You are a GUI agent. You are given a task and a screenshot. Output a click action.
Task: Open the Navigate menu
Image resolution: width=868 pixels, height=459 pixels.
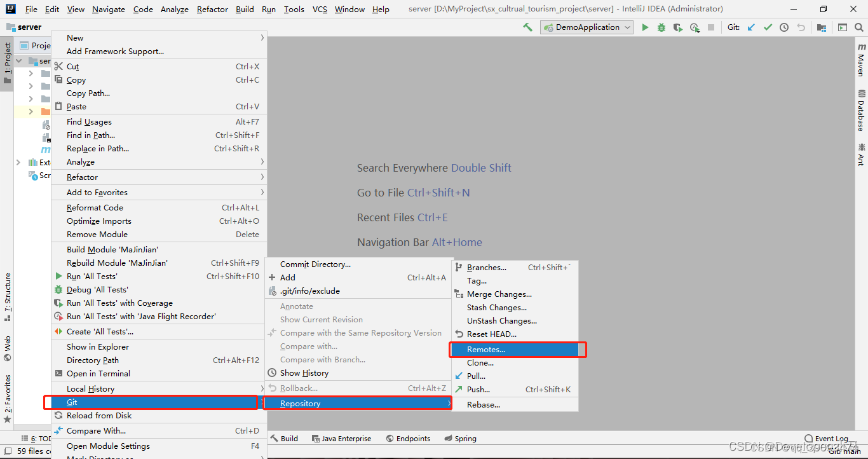[109, 10]
